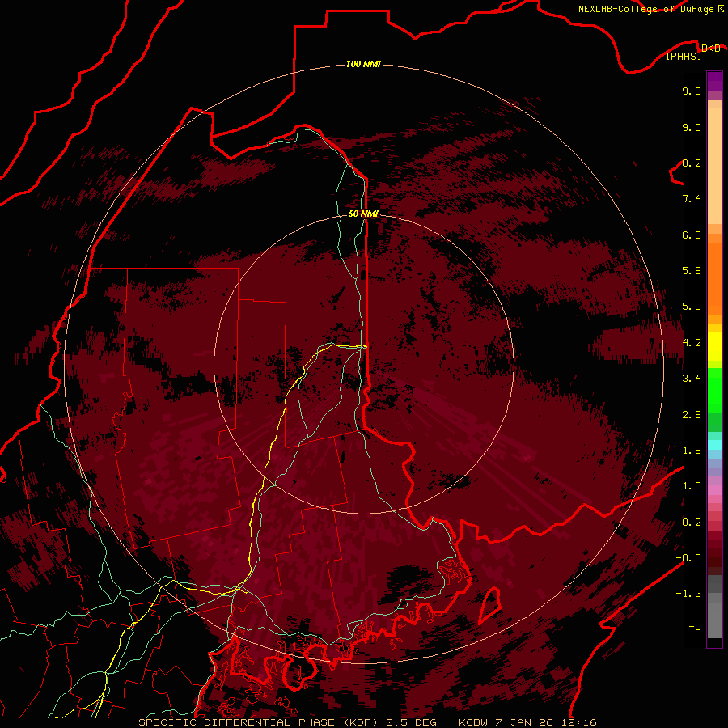Click the "7 JAN 26" date in caption
This screenshot has height=728, width=728.
pos(525,722)
